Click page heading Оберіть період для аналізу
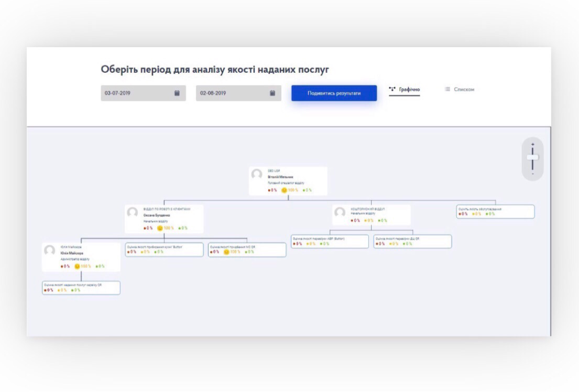 tap(214, 70)
